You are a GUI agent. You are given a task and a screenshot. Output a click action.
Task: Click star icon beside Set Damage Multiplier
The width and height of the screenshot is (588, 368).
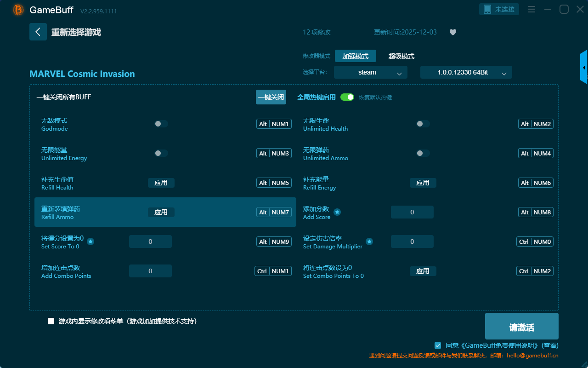tap(369, 241)
